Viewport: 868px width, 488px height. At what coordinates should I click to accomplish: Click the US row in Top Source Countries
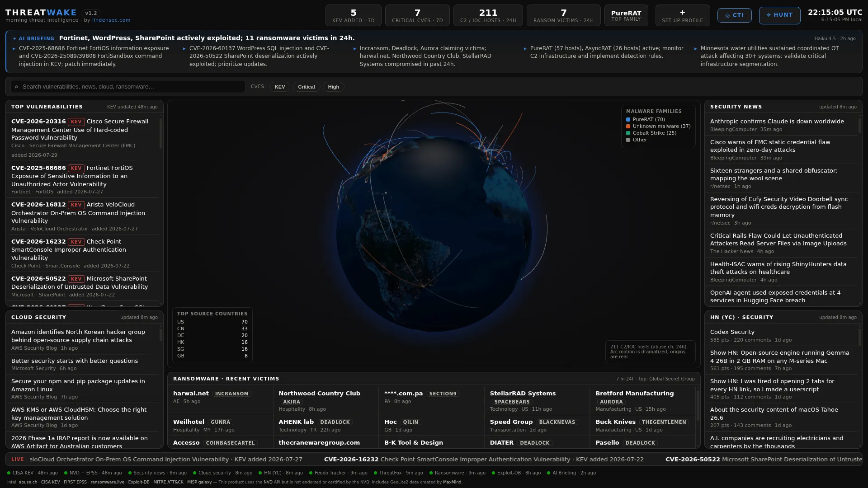212,322
